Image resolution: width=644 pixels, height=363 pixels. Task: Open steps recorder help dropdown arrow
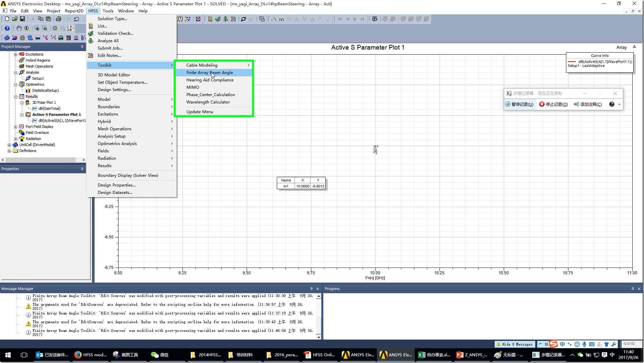(619, 104)
